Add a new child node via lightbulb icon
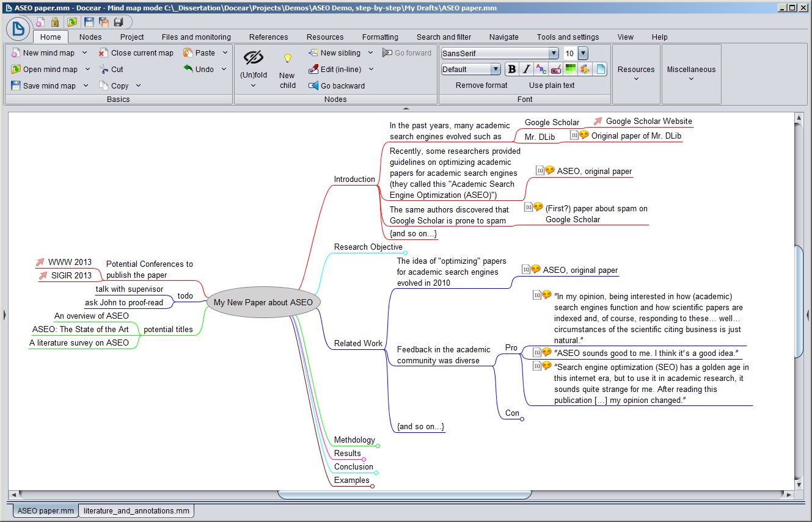The image size is (812, 522). click(287, 59)
